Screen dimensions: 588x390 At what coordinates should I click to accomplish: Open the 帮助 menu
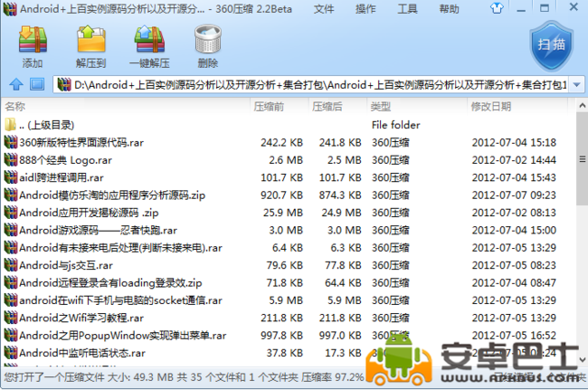click(449, 9)
